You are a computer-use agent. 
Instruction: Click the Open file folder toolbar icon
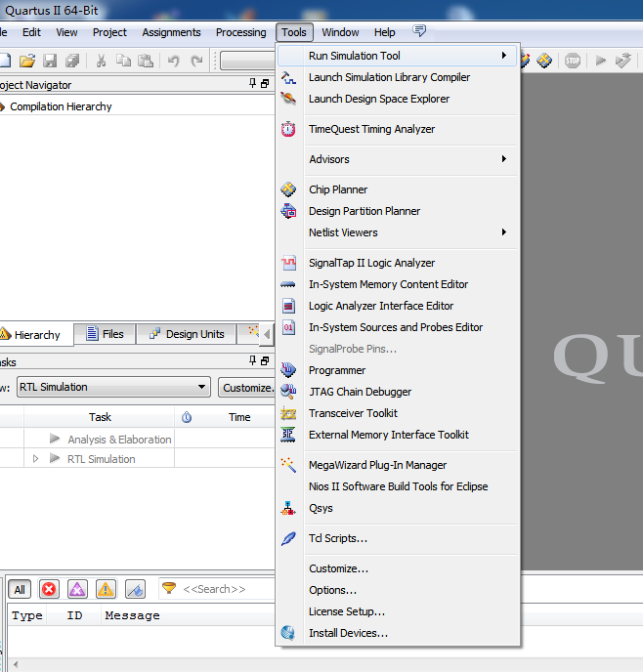click(27, 61)
